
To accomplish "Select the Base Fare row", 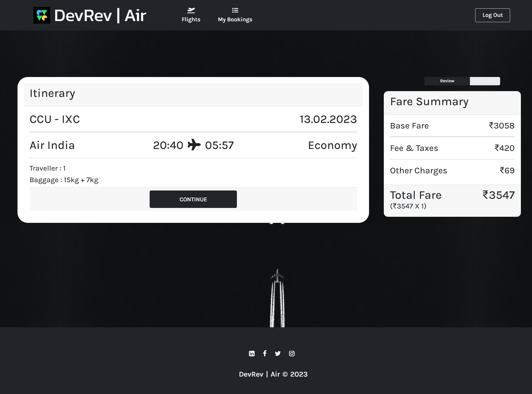I will [x=409, y=125].
